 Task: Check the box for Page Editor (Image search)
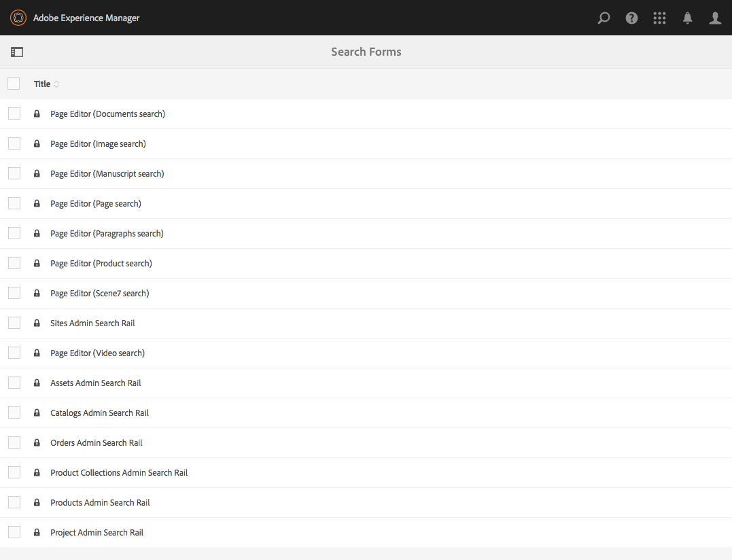14,143
